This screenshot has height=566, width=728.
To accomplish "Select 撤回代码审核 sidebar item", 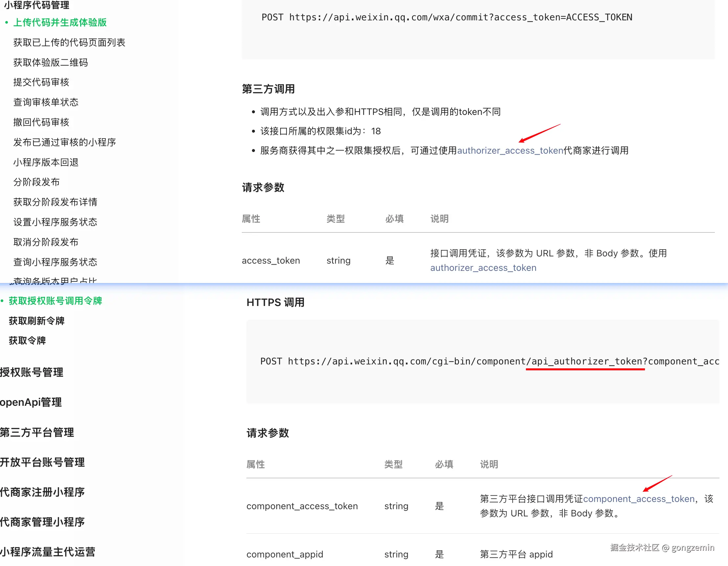I will point(41,122).
